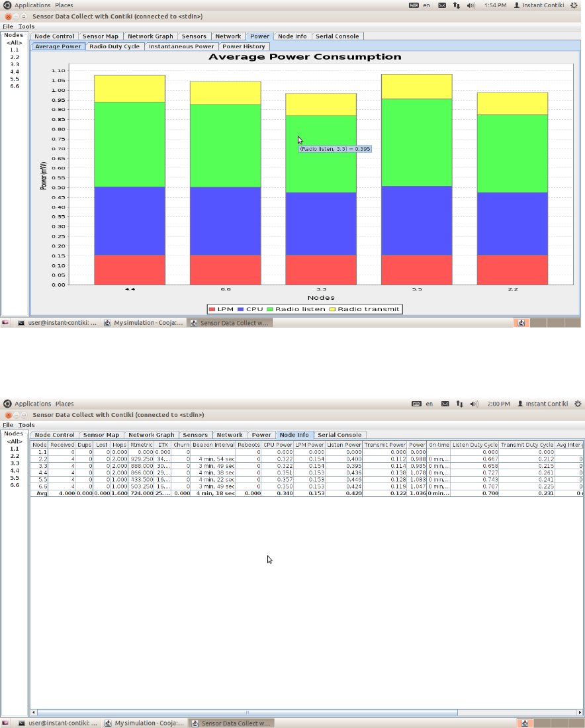The width and height of the screenshot is (585, 728).
Task: Switch to Radio Duty Cycle sub-tab
Action: tap(114, 46)
